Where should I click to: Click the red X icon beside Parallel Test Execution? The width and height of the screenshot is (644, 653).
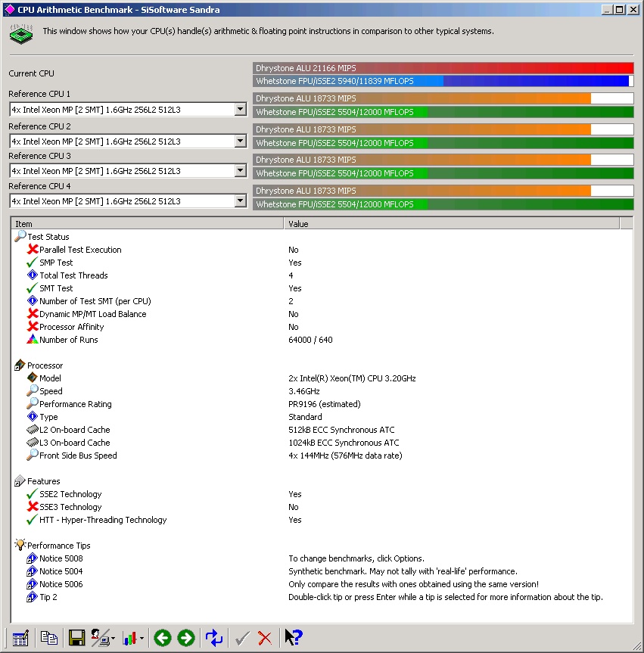tap(33, 250)
